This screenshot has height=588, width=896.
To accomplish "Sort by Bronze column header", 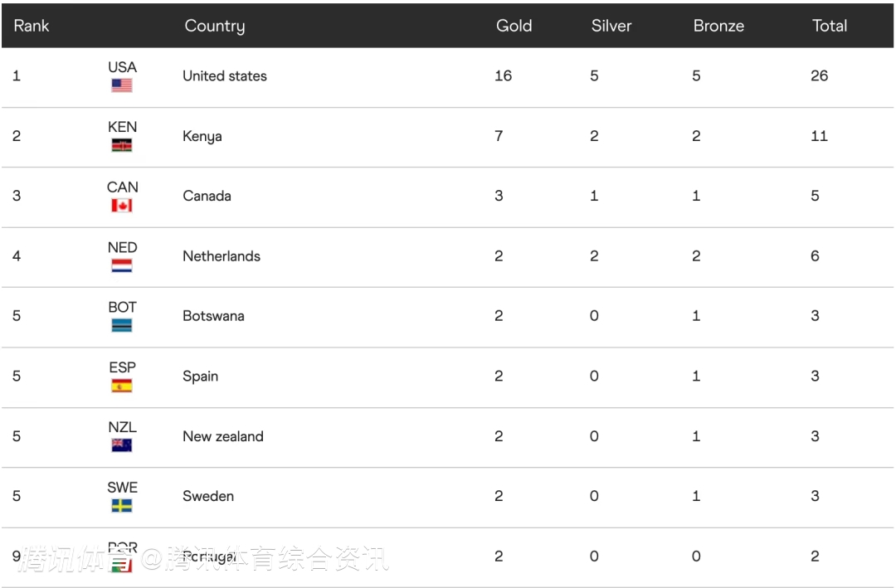I will coord(718,26).
